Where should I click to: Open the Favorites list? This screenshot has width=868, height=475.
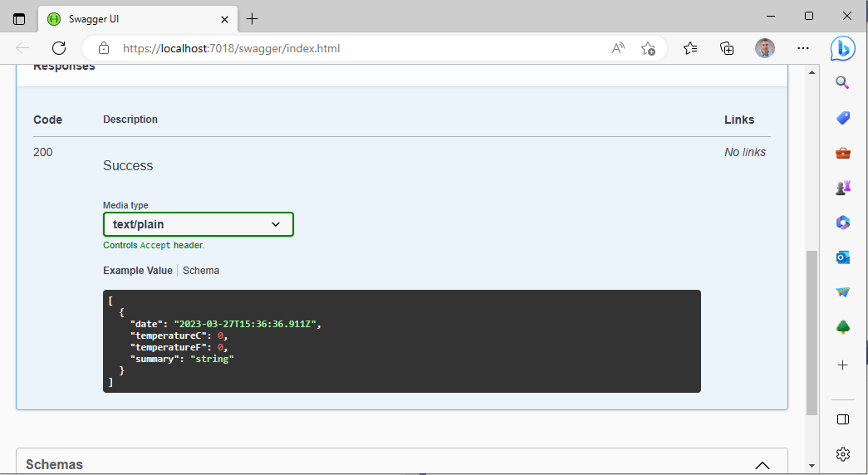[x=689, y=48]
